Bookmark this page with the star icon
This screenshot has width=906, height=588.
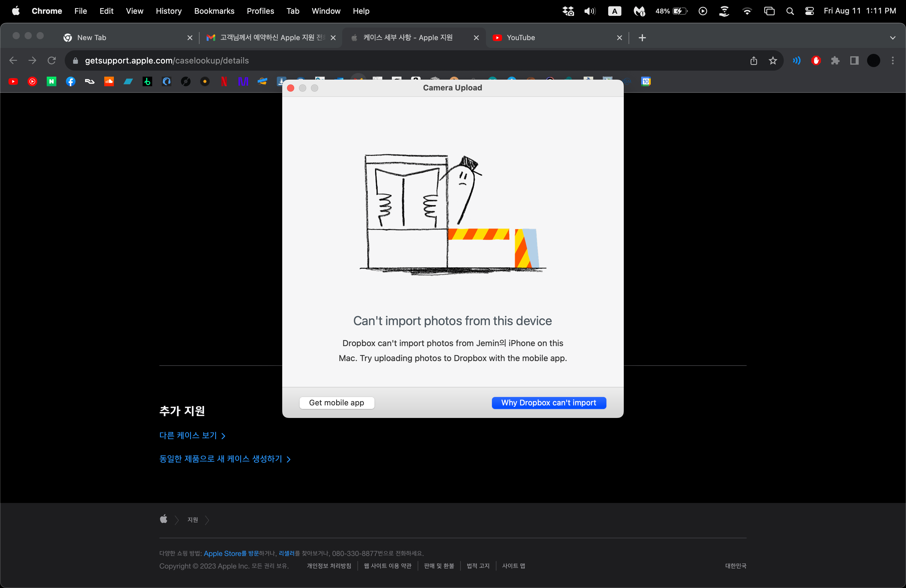tap(773, 60)
